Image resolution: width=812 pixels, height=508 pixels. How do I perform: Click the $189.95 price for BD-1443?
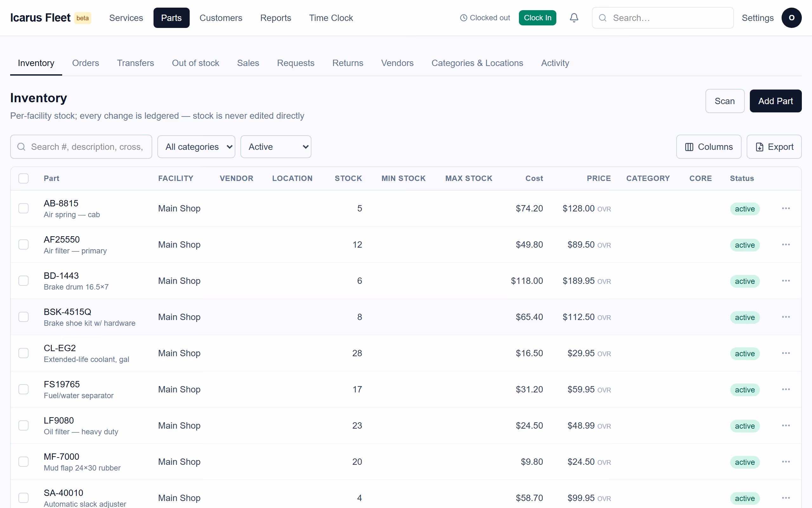tap(579, 281)
